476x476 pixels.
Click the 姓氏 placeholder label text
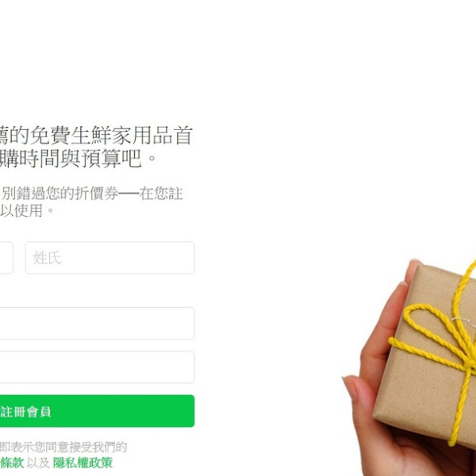(47, 258)
